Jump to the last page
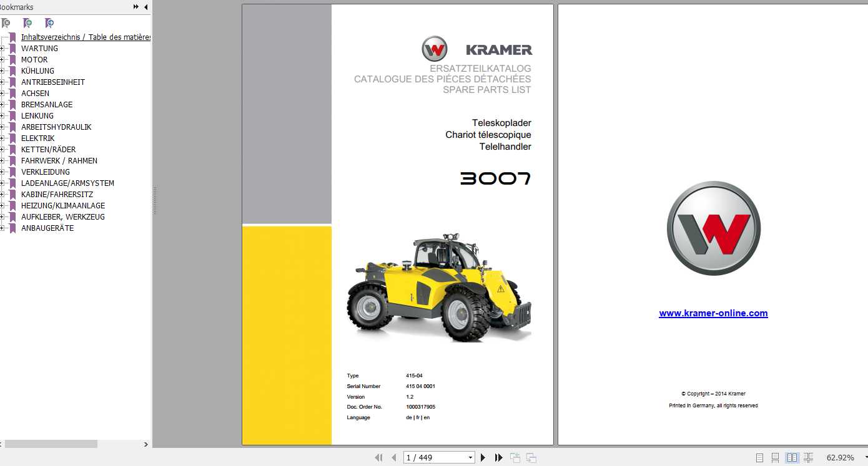Screen dimensions: 868x466 tap(498, 457)
